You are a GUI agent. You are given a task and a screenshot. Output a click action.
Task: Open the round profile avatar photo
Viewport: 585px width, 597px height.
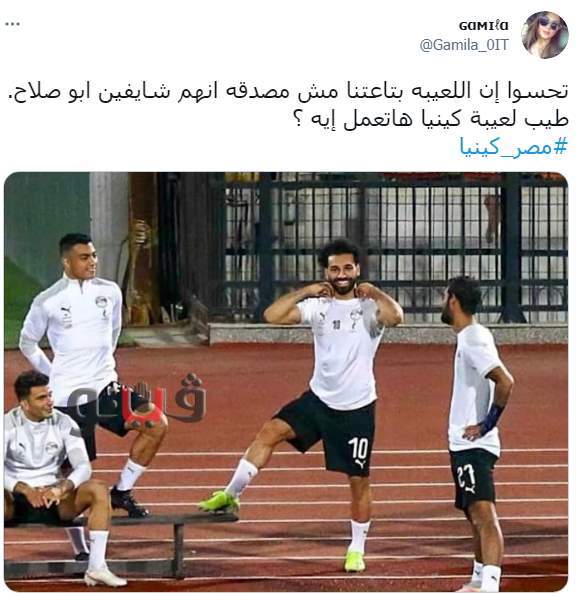(x=545, y=35)
